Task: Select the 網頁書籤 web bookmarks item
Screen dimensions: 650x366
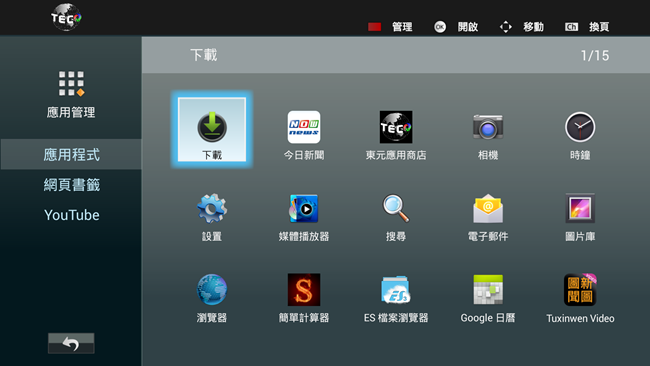Action: point(71,185)
